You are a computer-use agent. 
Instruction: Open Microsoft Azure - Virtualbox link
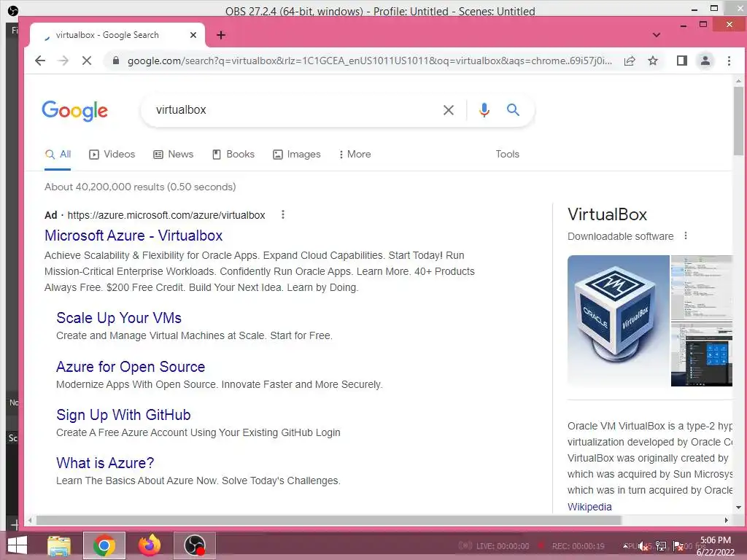click(x=133, y=236)
